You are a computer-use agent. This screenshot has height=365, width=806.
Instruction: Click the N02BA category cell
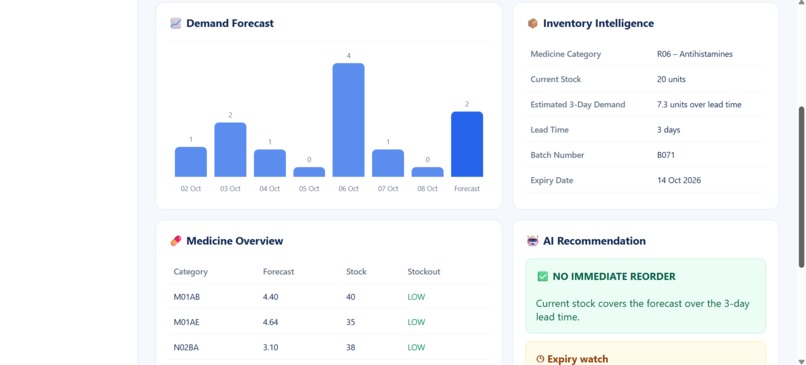click(186, 348)
